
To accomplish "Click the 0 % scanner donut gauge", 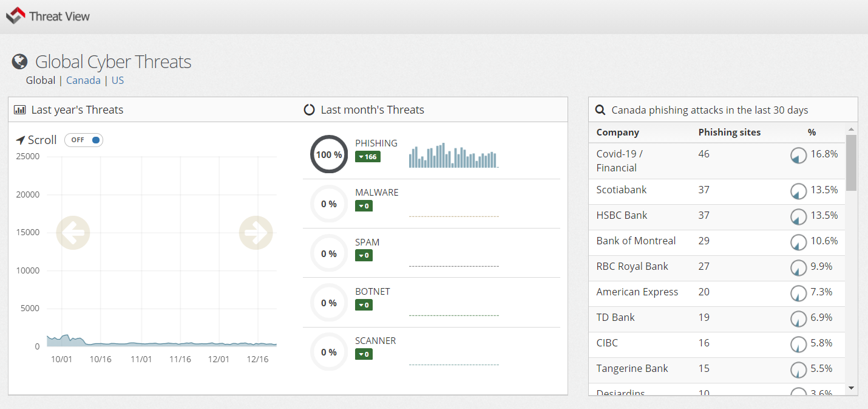I will [329, 352].
